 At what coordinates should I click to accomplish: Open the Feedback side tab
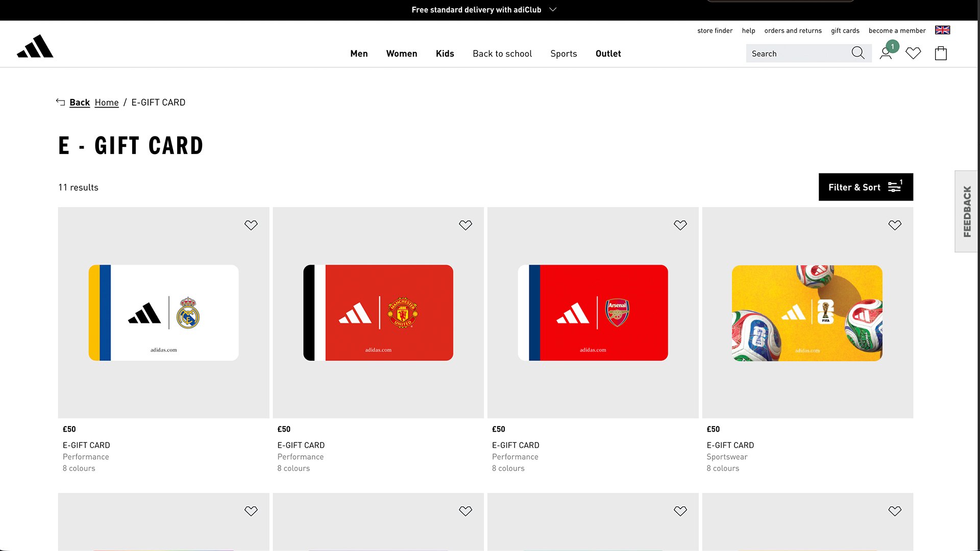click(967, 211)
